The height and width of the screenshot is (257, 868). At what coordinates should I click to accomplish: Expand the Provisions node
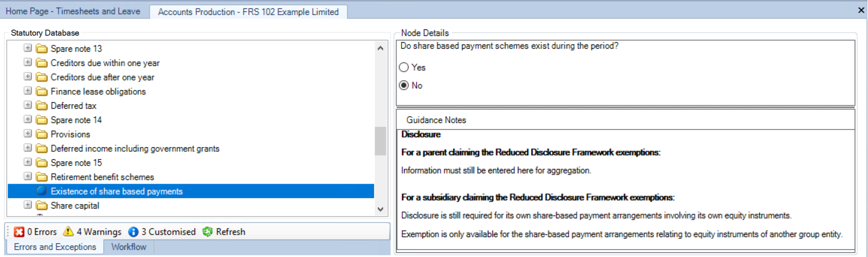click(28, 135)
